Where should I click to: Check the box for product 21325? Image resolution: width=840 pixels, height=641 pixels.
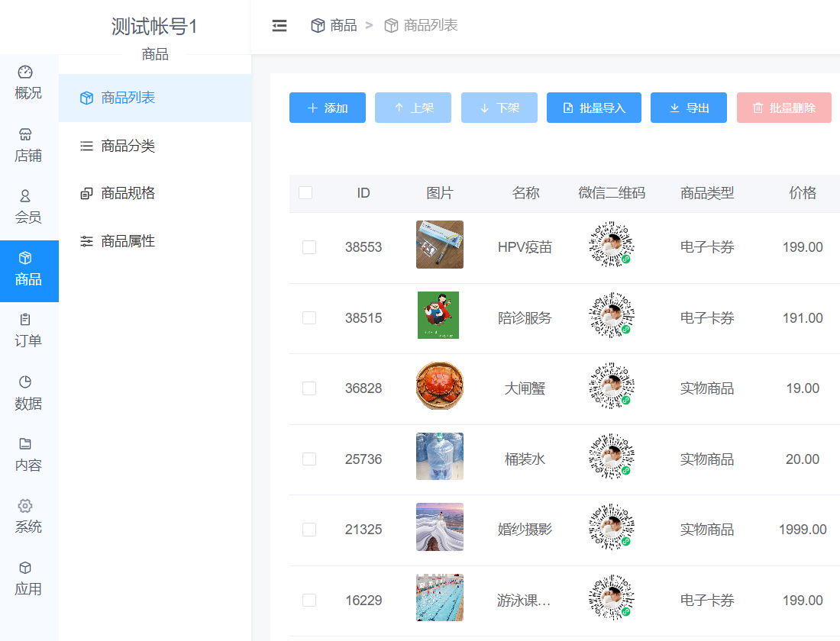(309, 530)
